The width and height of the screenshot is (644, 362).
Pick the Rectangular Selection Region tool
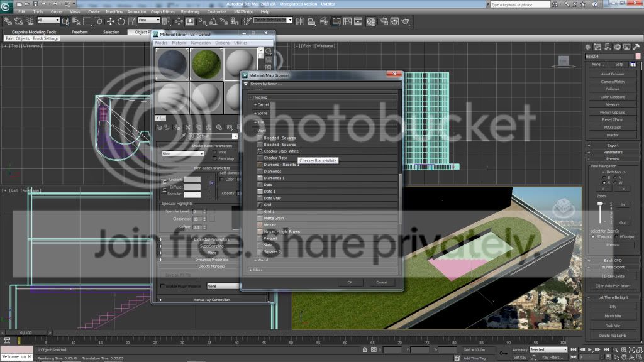pos(87,21)
